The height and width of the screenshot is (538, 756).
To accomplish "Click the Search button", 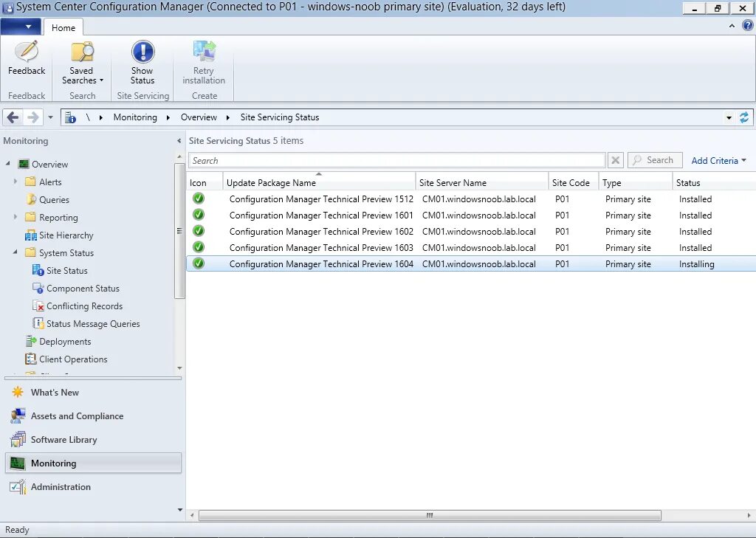I will click(655, 160).
